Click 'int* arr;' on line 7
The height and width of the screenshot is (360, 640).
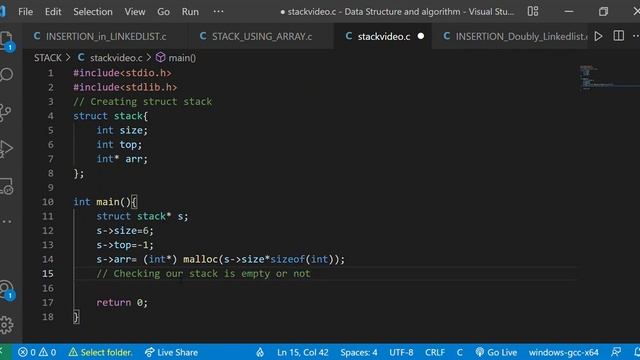pyautogui.click(x=122, y=159)
